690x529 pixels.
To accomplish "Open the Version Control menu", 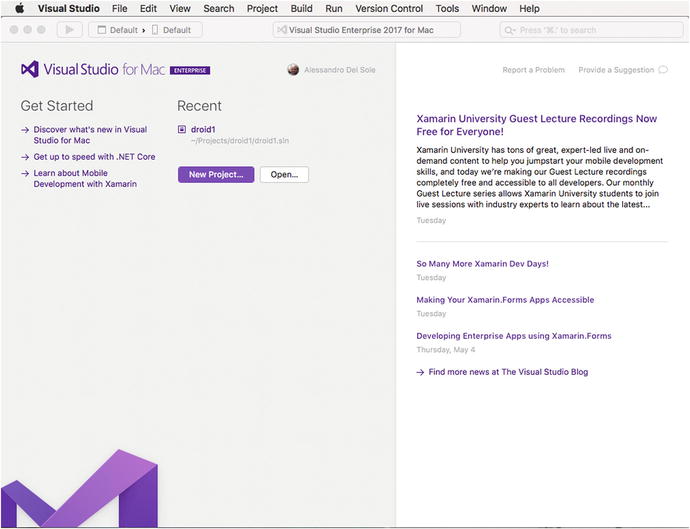I will [x=389, y=8].
